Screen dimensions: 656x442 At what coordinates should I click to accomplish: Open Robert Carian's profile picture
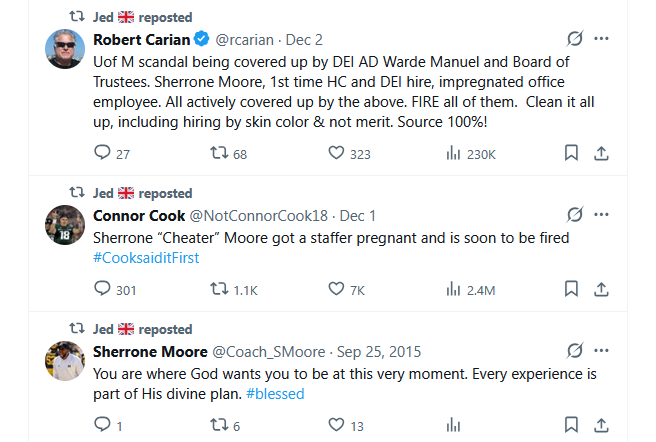tap(64, 49)
